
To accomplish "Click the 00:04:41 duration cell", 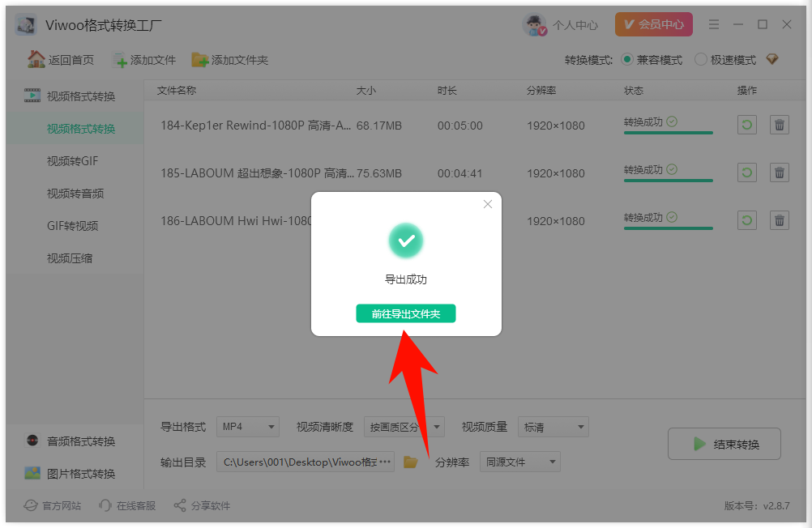I will coord(459,173).
